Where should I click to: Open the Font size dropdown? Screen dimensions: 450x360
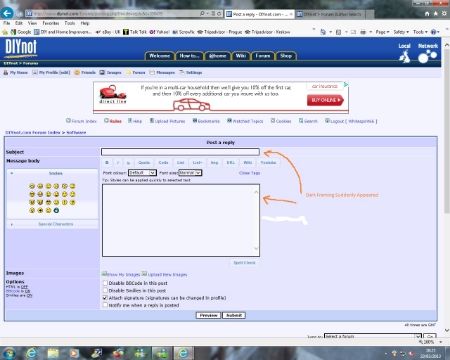click(x=190, y=173)
